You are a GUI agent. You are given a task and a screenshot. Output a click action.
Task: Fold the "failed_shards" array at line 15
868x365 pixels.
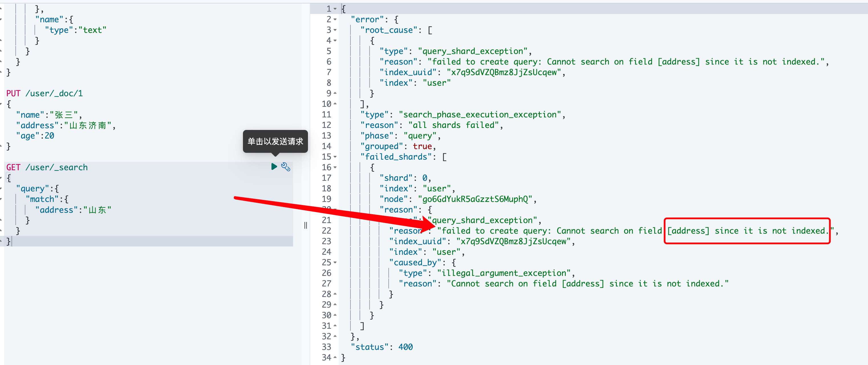click(335, 157)
